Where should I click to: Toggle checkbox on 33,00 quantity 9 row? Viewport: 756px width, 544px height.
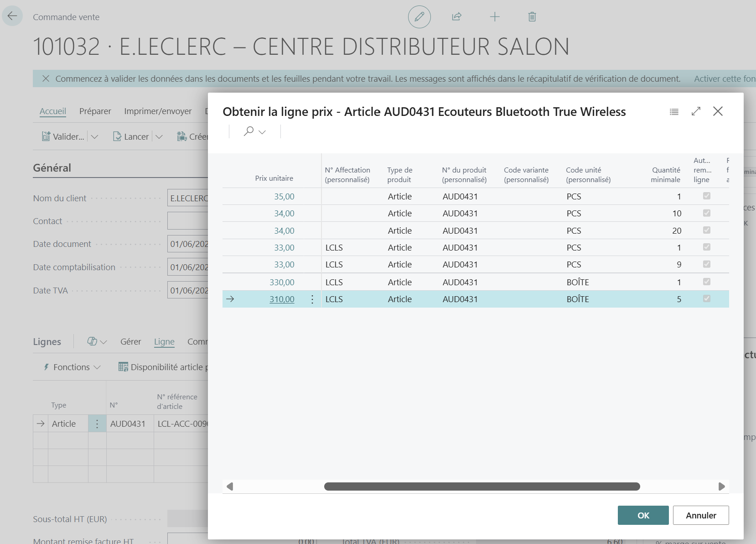707,264
